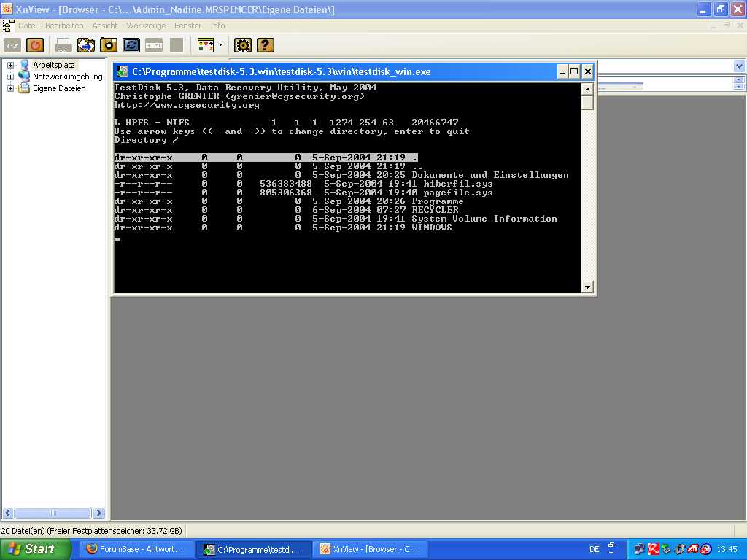Click the tree panel scroll left arrow
747x560 pixels.
(7, 513)
